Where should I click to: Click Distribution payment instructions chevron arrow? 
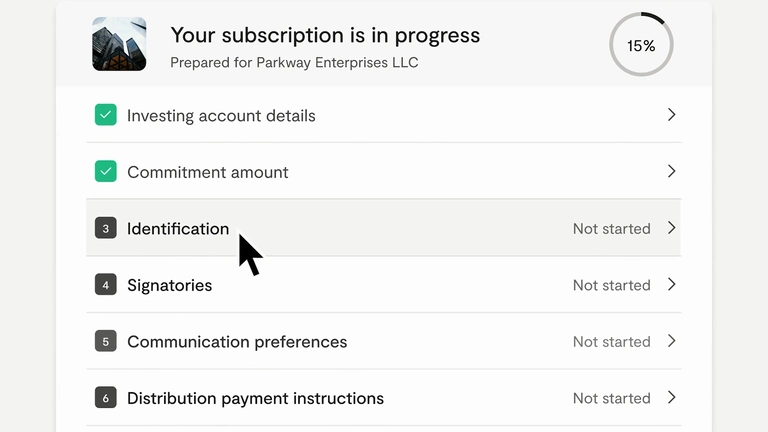tap(672, 398)
